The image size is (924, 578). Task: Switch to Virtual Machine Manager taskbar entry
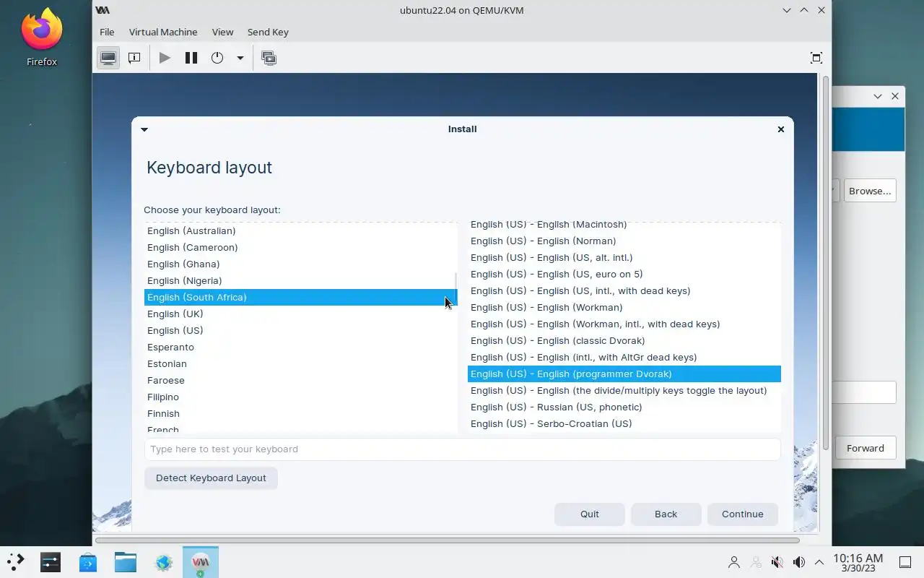201,562
